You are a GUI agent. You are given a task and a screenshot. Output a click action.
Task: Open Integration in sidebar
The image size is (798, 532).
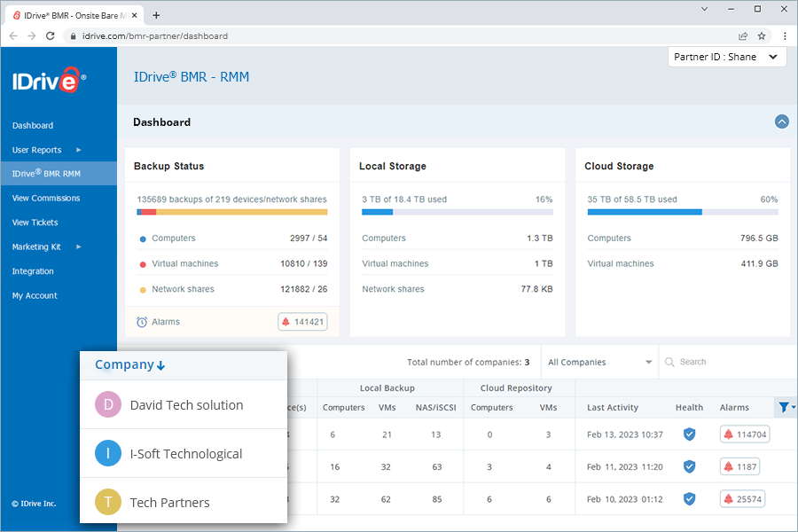33,271
